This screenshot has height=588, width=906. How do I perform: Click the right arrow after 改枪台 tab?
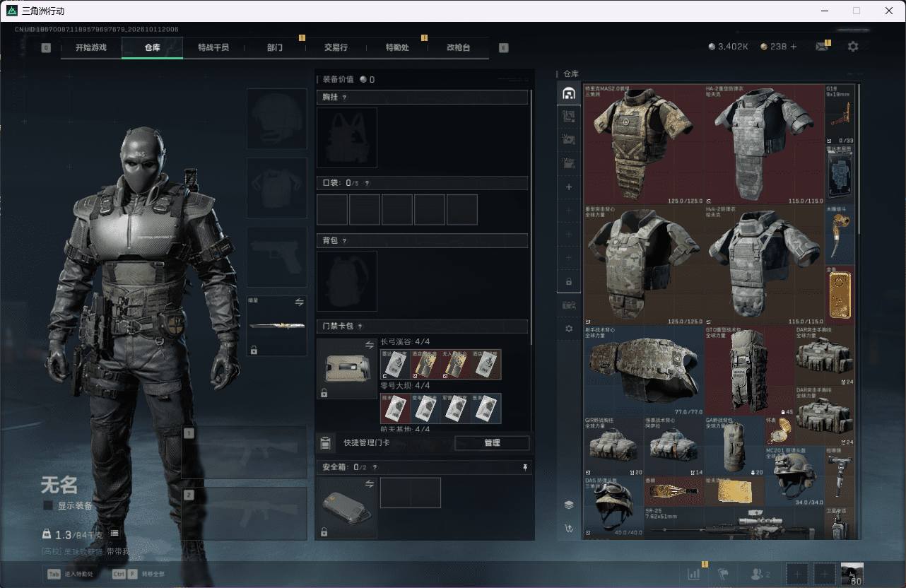(503, 47)
